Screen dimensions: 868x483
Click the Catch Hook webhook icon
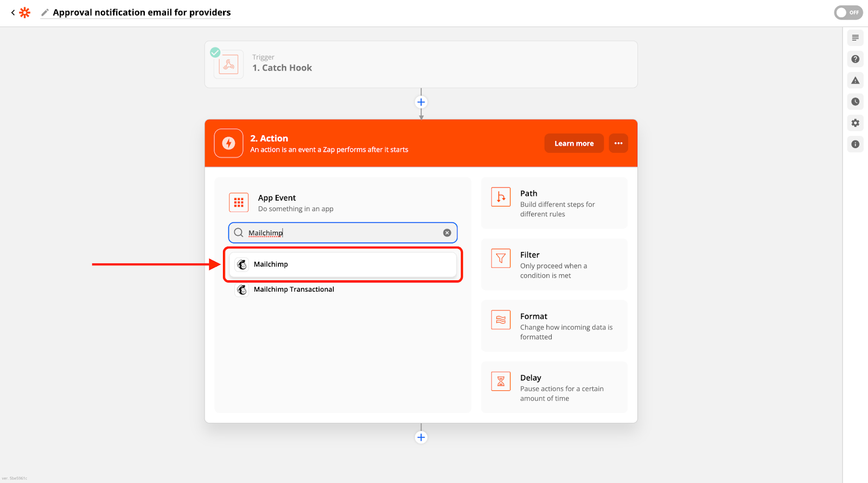[228, 65]
